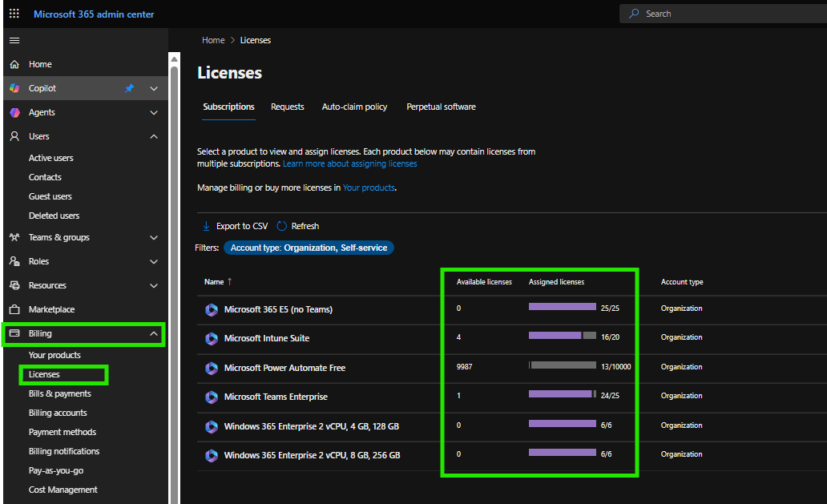Type in the Search box
This screenshot has width=827, height=504.
coord(721,14)
